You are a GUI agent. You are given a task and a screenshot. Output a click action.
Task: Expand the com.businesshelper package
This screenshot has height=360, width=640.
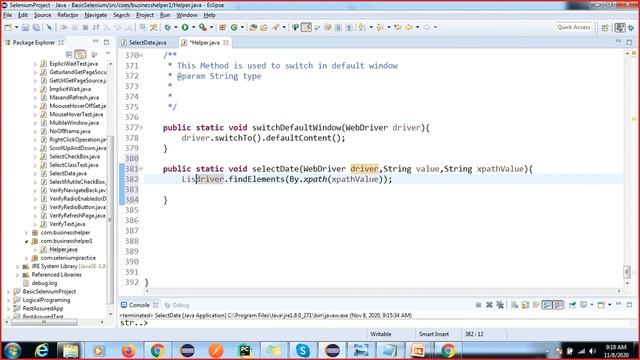pos(27,233)
